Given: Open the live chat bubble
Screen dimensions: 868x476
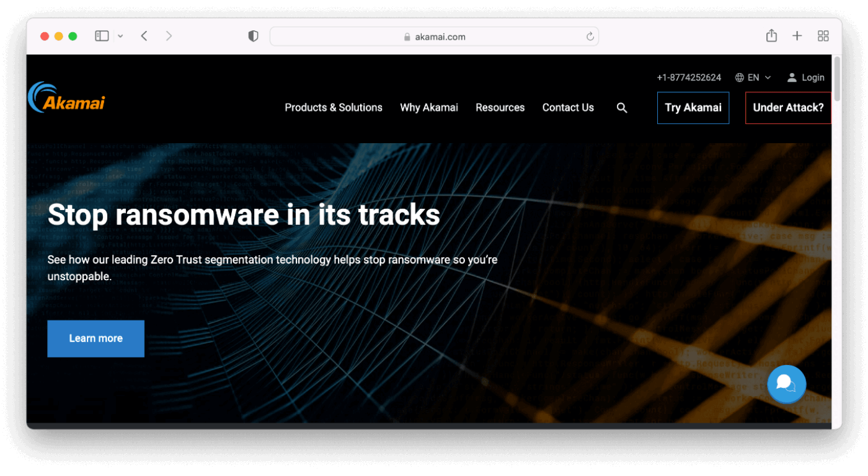Looking at the screenshot, I should [x=786, y=384].
